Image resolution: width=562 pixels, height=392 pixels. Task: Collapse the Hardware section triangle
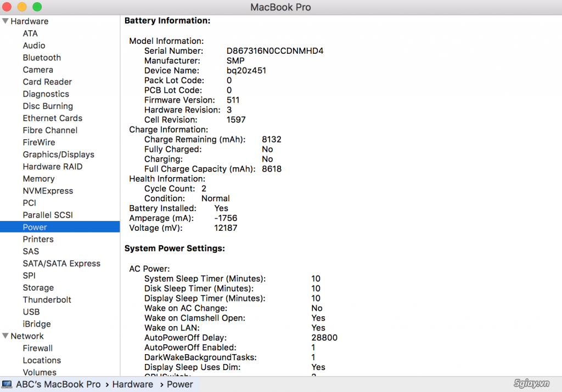pyautogui.click(x=5, y=21)
